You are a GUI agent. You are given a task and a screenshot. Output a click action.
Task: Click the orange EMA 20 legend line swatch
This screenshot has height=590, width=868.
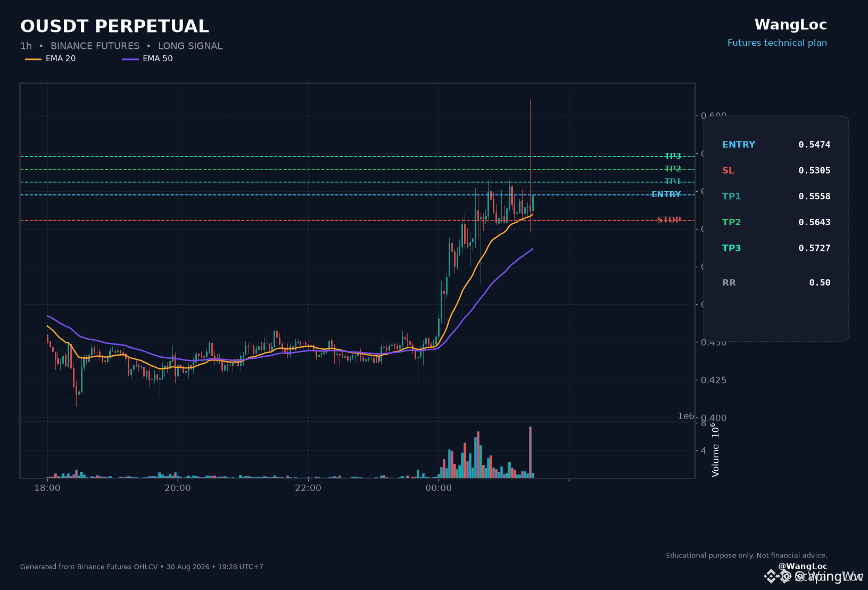(x=33, y=59)
